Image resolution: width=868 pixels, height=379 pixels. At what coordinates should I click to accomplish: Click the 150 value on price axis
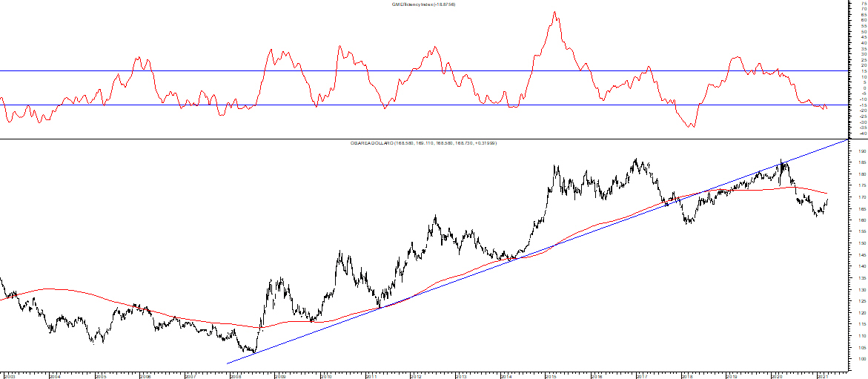861,243
